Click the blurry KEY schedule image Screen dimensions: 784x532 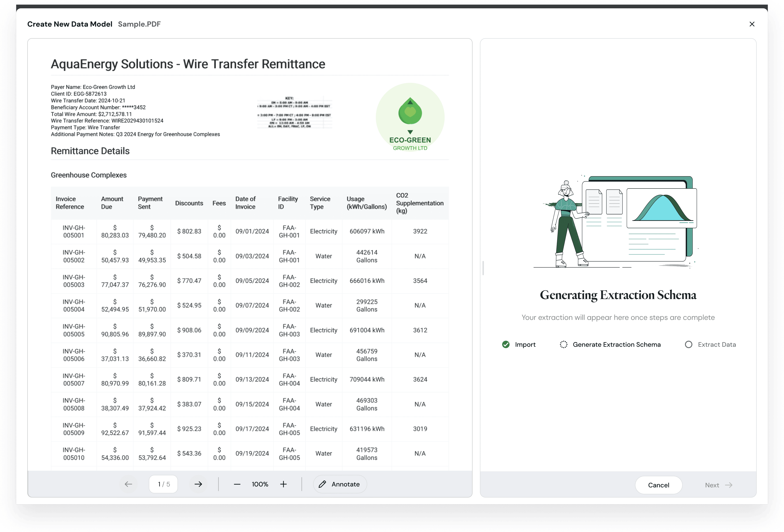[x=295, y=113]
